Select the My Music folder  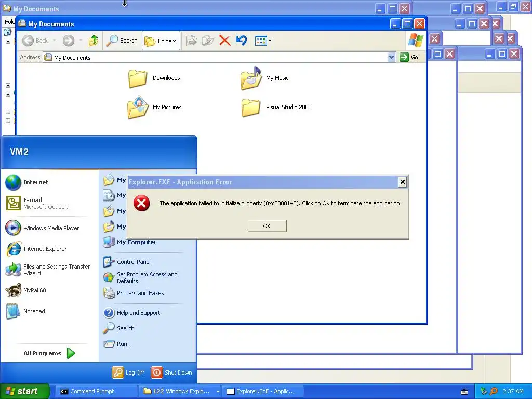point(264,78)
